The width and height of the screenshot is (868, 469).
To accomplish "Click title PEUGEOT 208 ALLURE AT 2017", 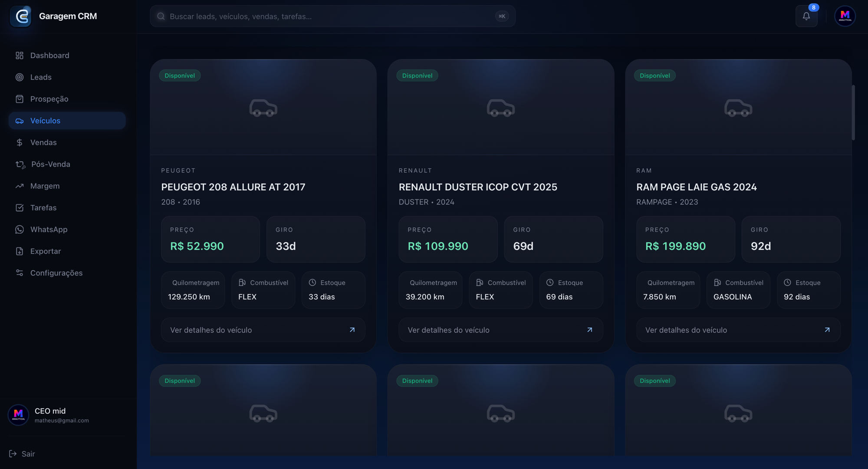I will [x=233, y=187].
